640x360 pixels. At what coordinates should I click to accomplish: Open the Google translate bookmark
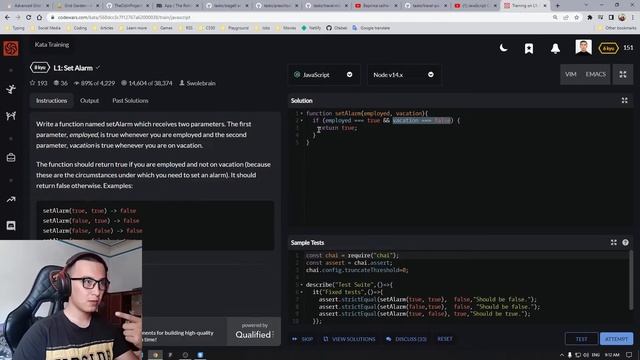[371, 28]
